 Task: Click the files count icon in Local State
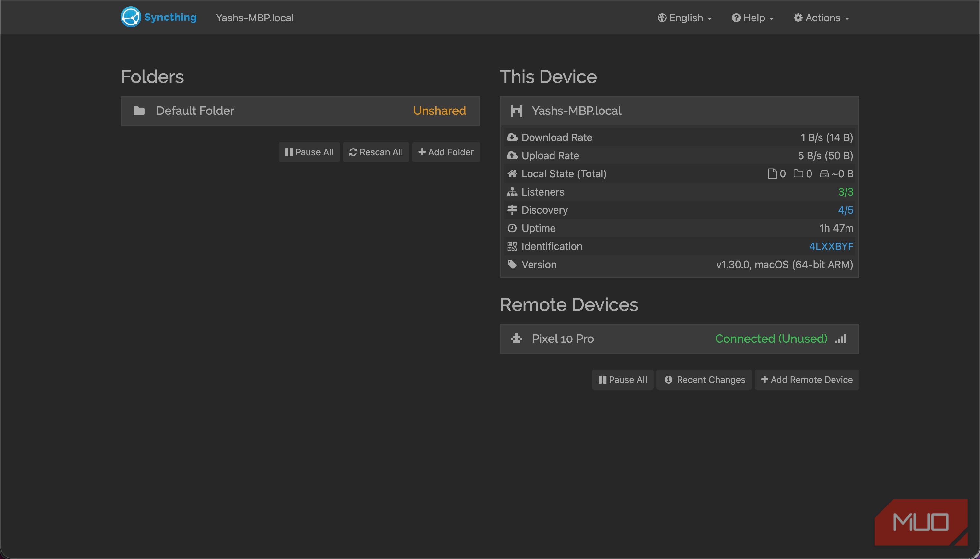772,174
